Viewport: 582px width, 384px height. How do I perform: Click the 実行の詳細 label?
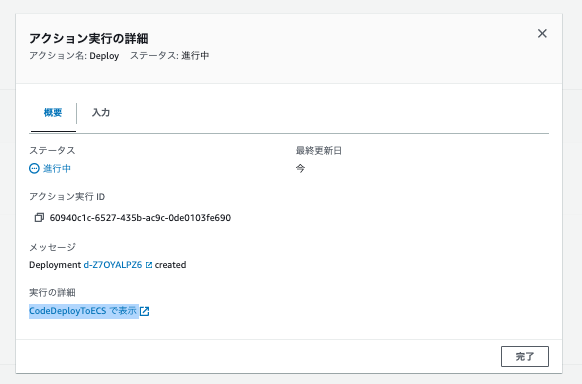(x=52, y=293)
